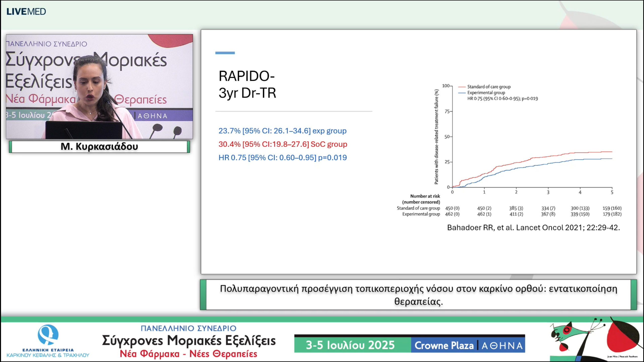This screenshot has width=644, height=362.
Task: Click the 23.7% exp group text line
Action: (282, 131)
